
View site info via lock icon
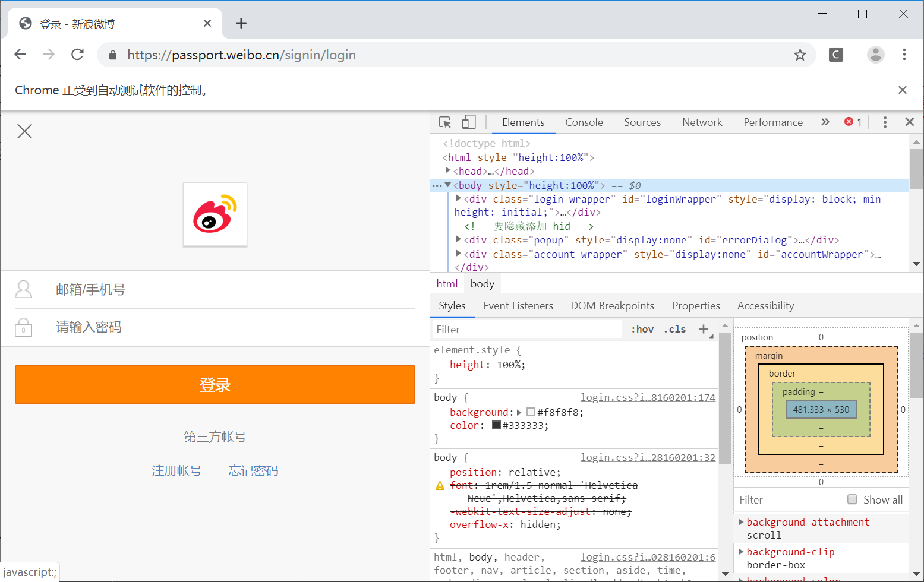click(113, 55)
